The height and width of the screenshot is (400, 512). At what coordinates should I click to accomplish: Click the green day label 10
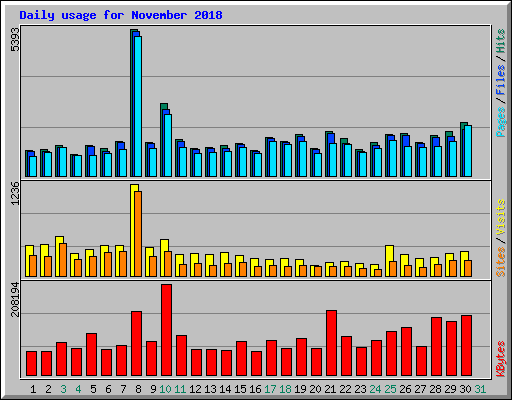click(x=165, y=389)
